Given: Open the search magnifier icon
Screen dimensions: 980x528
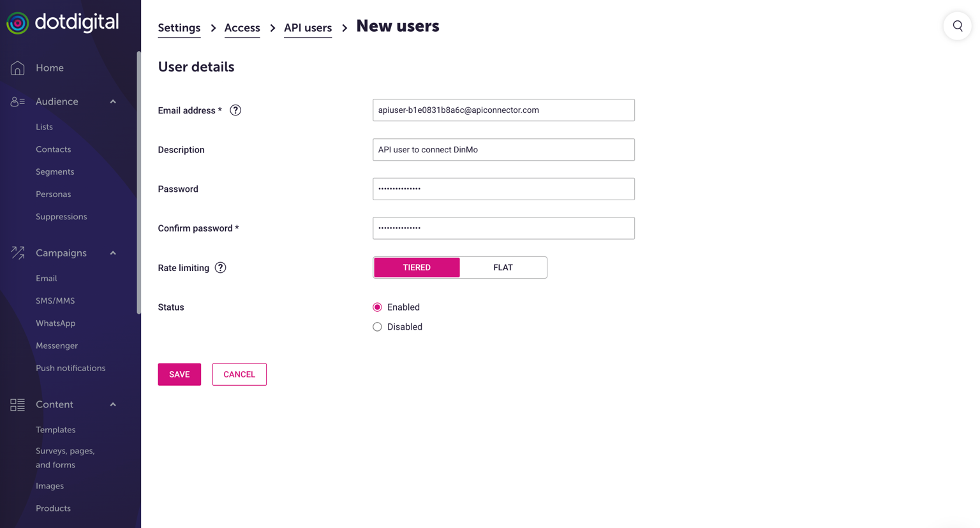Looking at the screenshot, I should [957, 26].
